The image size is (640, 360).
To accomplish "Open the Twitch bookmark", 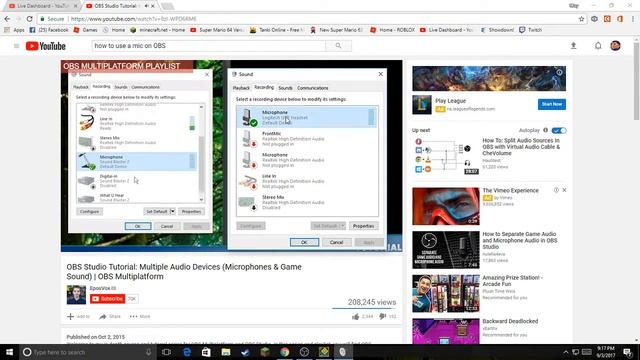I will 531,30.
